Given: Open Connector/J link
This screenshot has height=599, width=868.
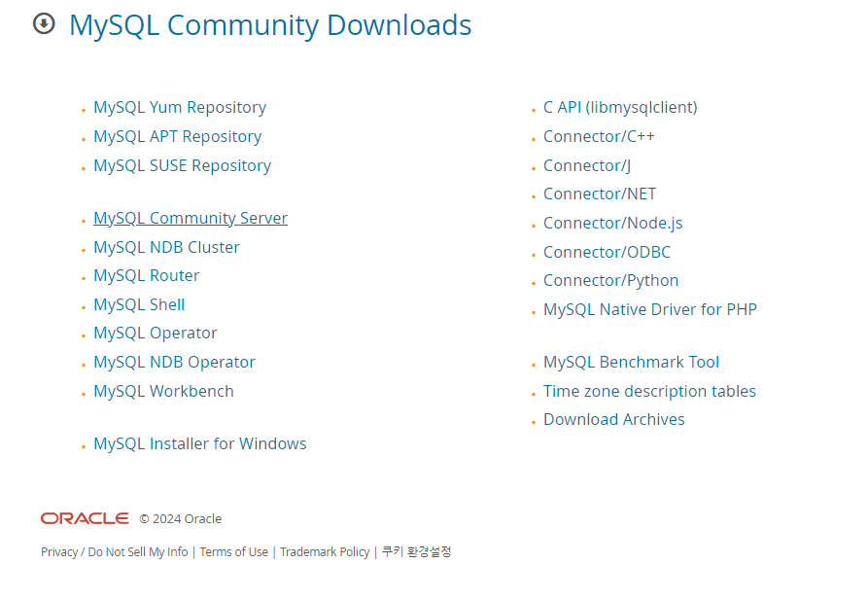Looking at the screenshot, I should tap(587, 165).
